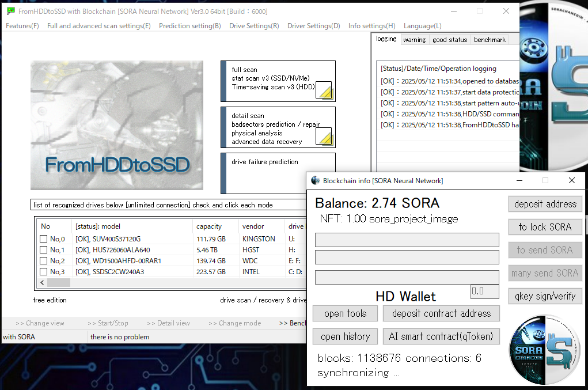
Task: Click the Blockchain info window title icon
Action: tap(316, 181)
